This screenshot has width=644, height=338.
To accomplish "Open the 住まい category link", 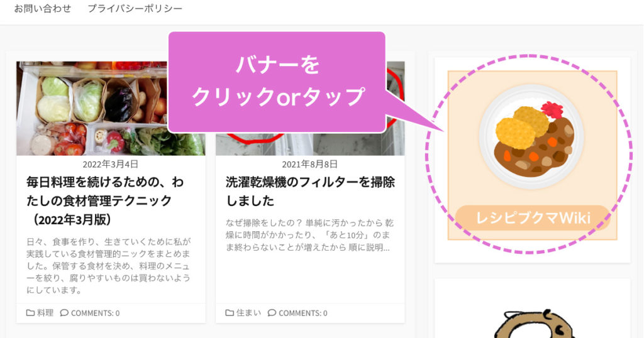I will pos(248,313).
